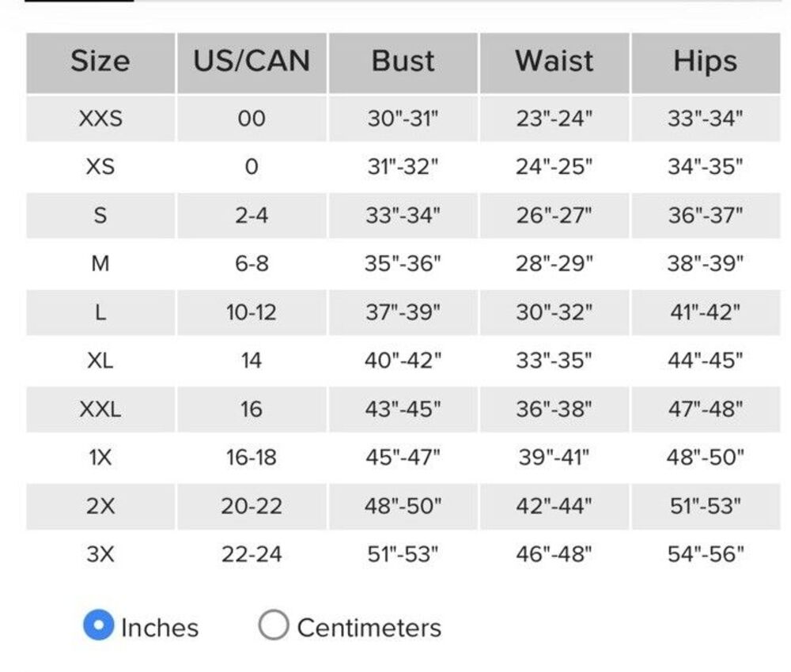Click the 2X size cell

point(100,506)
